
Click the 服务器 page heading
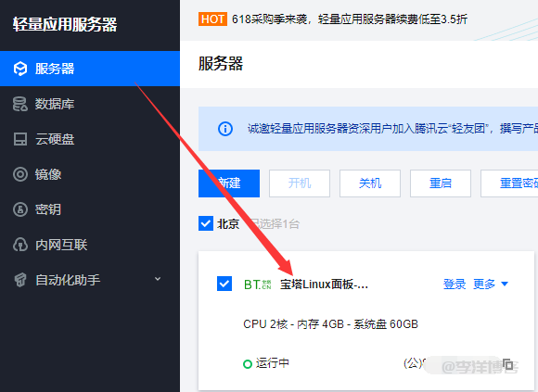click(221, 64)
